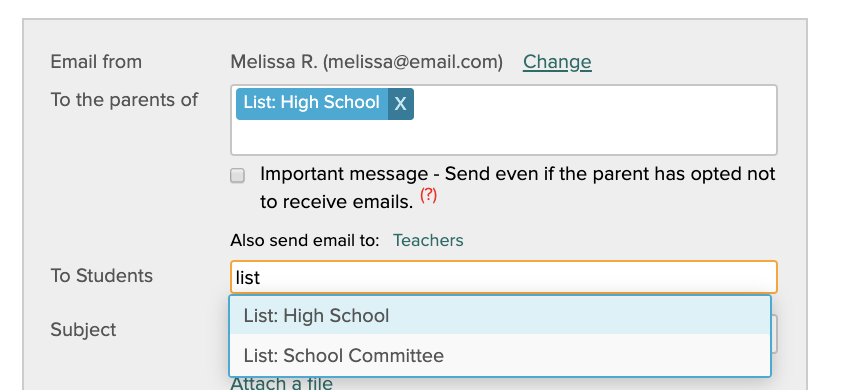Select the blue List: High School tag label
This screenshot has height=390, width=842.
pos(312,104)
